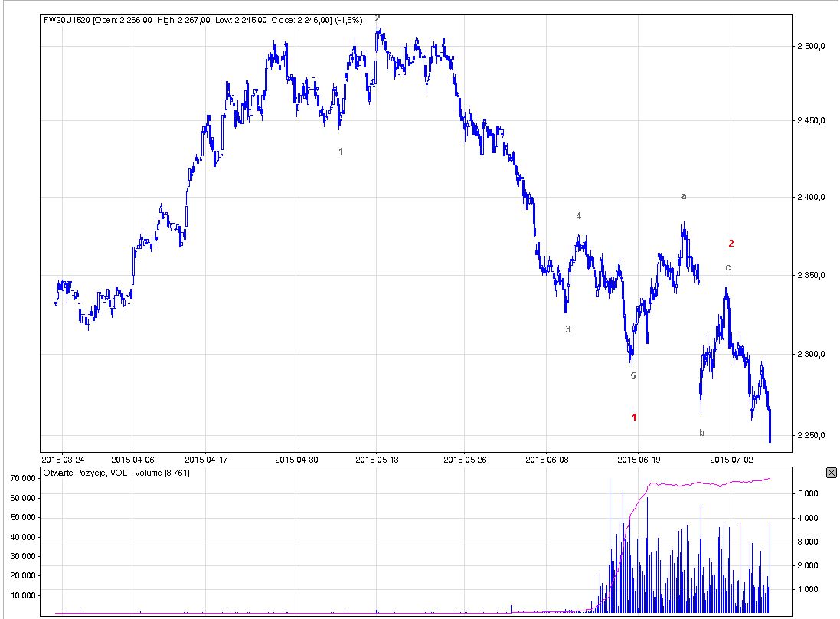Click the date label 2015-07-02
840x619 pixels.
[731, 460]
